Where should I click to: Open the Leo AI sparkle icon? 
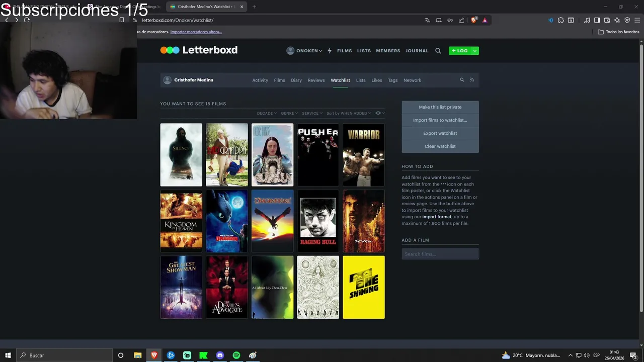pos(617,20)
